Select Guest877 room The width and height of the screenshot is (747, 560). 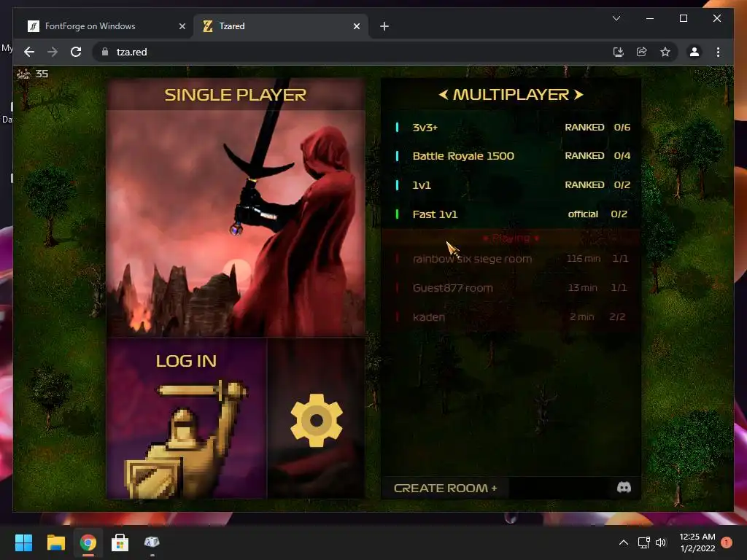[511, 287]
